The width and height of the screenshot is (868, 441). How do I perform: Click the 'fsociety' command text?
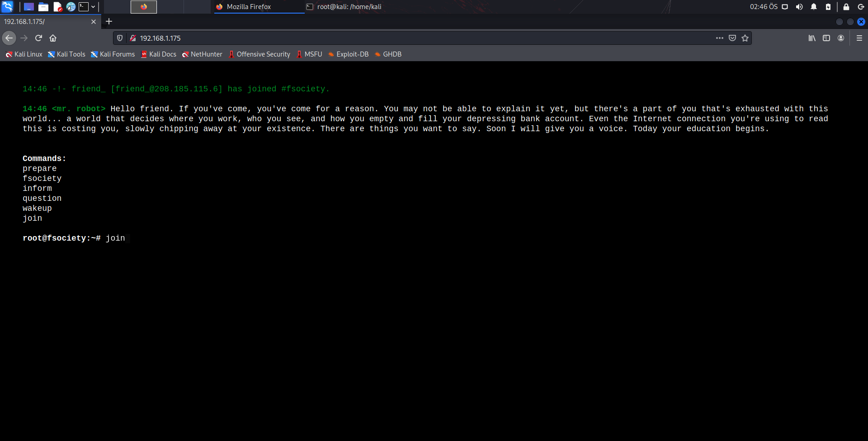42,179
